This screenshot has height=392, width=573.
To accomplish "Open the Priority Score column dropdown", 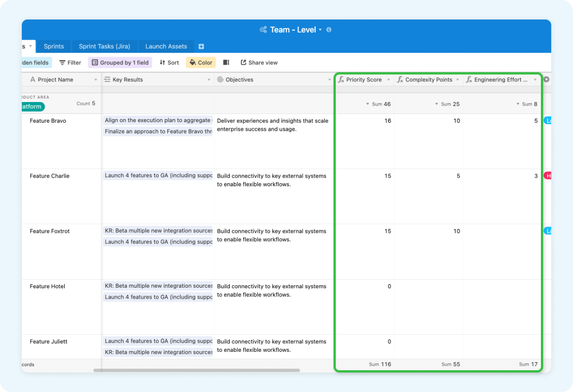I will pyautogui.click(x=388, y=80).
